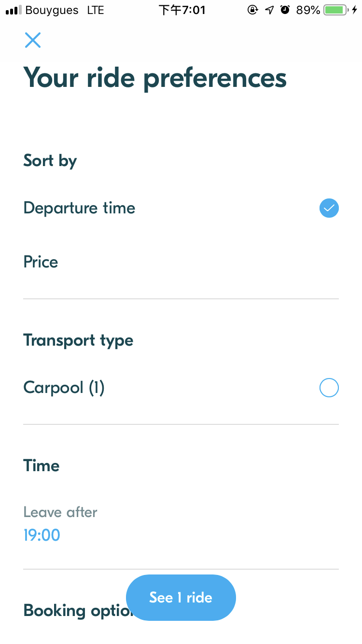This screenshot has width=362, height=644.
Task: Tap the Transport type section heading
Action: (x=78, y=340)
